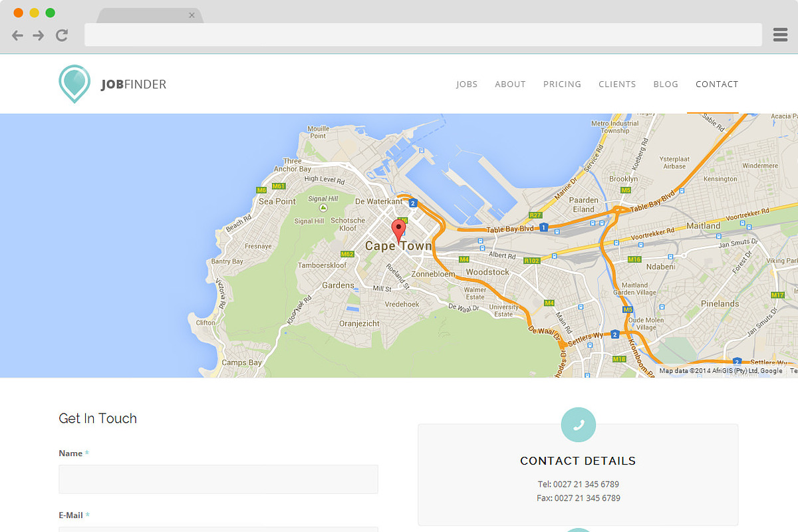Click the M62 road shield
This screenshot has height=532, width=798.
(346, 254)
